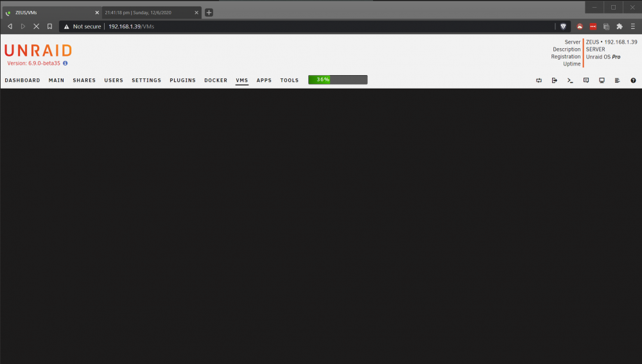Open the Terminal icon

570,80
